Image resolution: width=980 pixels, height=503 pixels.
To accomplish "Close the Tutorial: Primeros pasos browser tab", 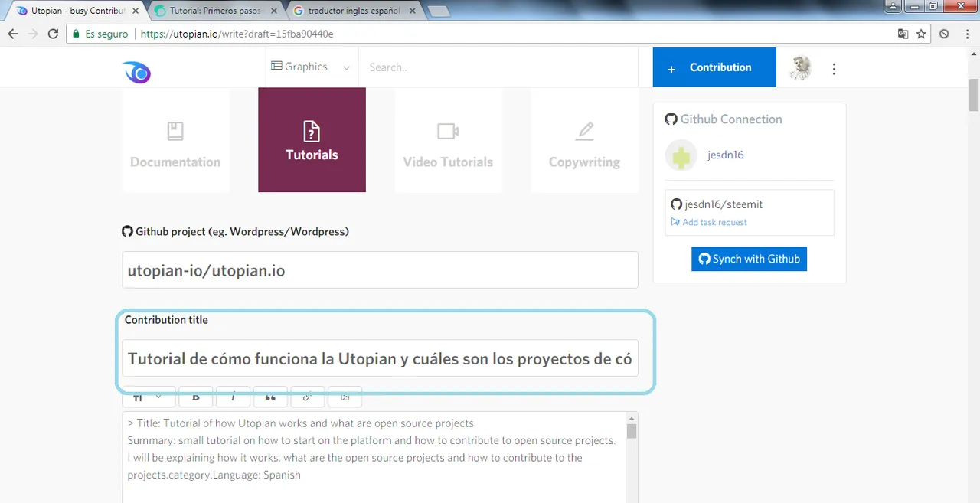I will click(275, 11).
